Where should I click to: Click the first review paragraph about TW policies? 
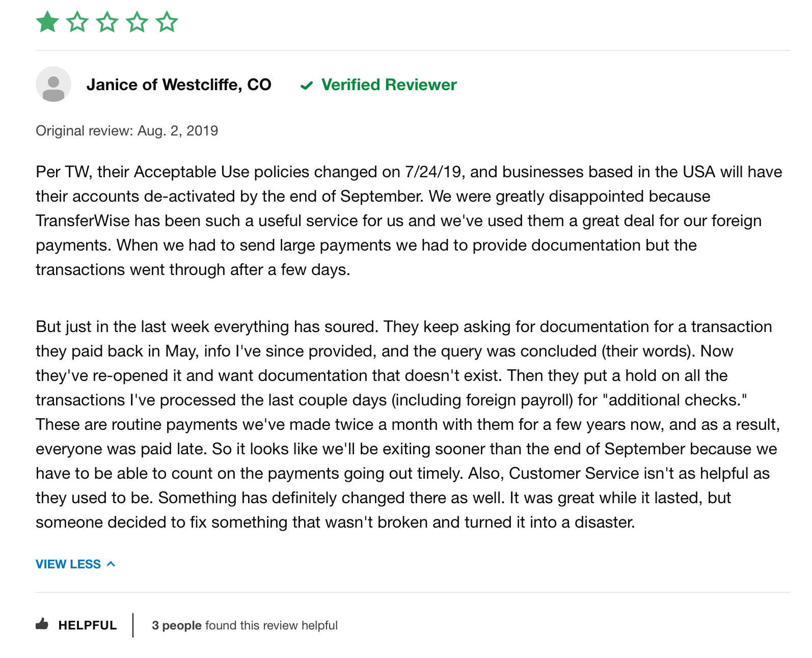(409, 221)
